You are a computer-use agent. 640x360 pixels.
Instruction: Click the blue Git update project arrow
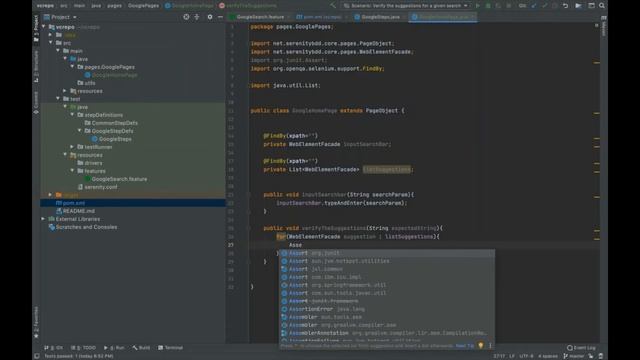[533, 6]
